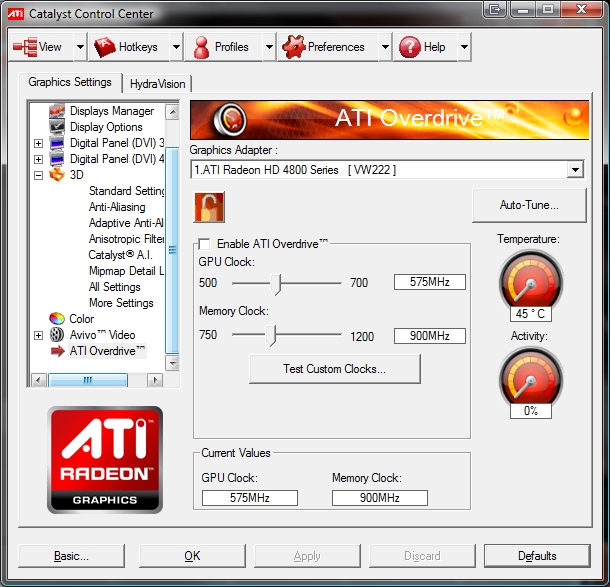Select Anisotropic Filtering tree item

126,238
